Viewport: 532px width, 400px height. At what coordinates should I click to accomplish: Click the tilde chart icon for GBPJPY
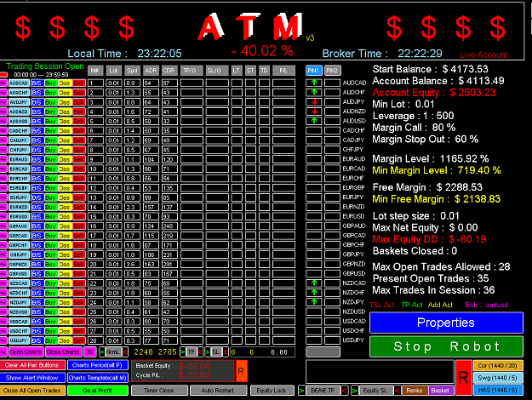pyautogui.click(x=3, y=254)
